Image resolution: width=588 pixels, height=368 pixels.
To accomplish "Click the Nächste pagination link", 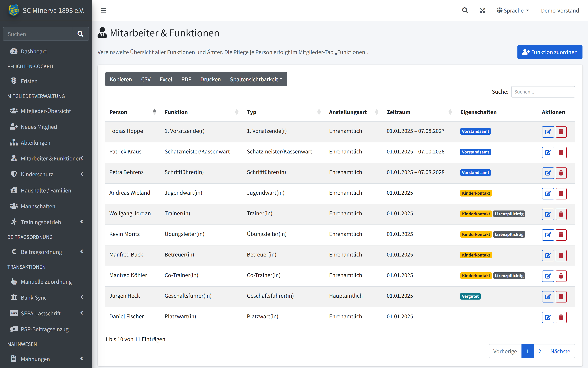I will 560,351.
